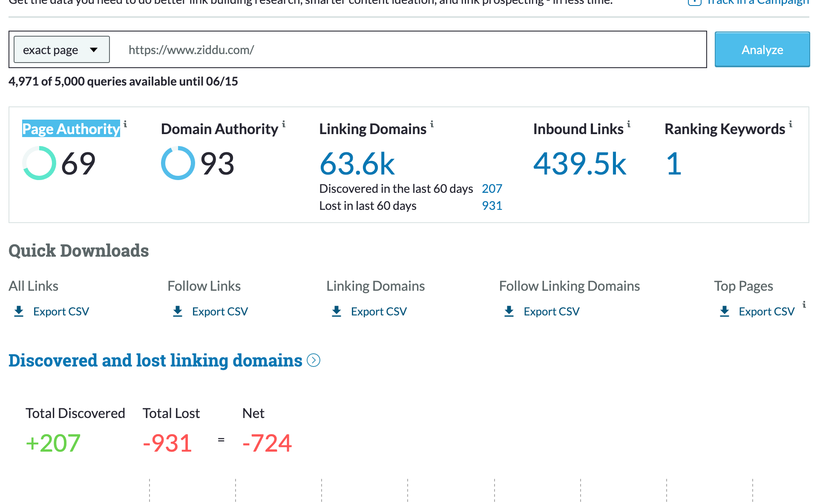Viewport: 817px width, 504px height.
Task: Click info icon next to Top Pages Export CSV
Action: (804, 305)
